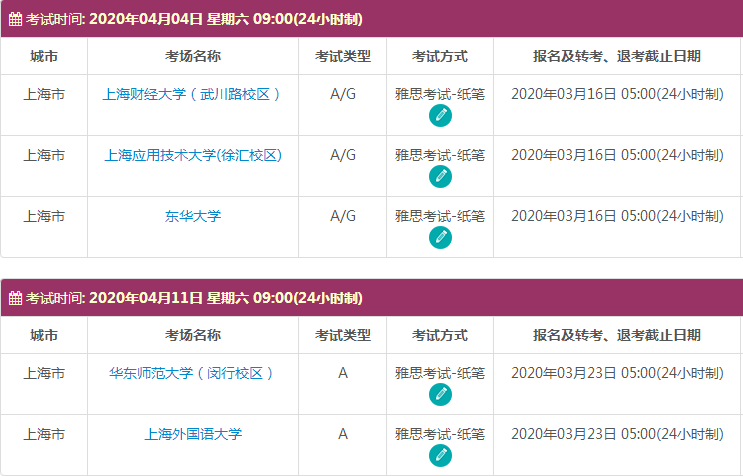
Task: Click the pencil icon in 华东师范大学 row
Action: point(440,395)
